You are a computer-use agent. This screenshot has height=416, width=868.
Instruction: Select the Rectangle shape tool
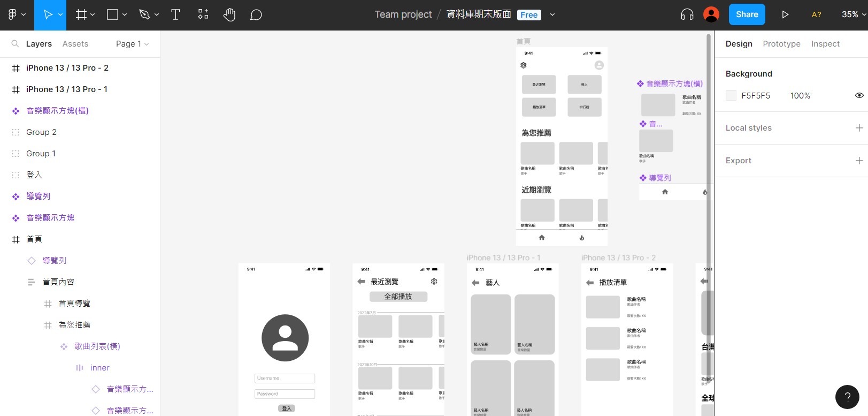[x=112, y=15]
